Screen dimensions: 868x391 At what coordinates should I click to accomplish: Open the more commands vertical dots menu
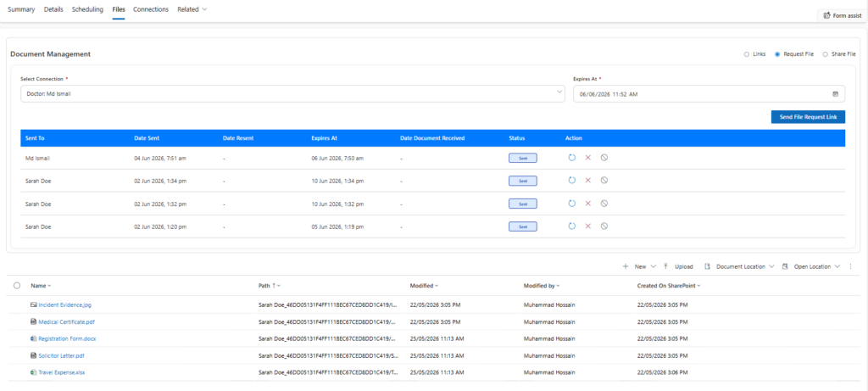point(850,266)
